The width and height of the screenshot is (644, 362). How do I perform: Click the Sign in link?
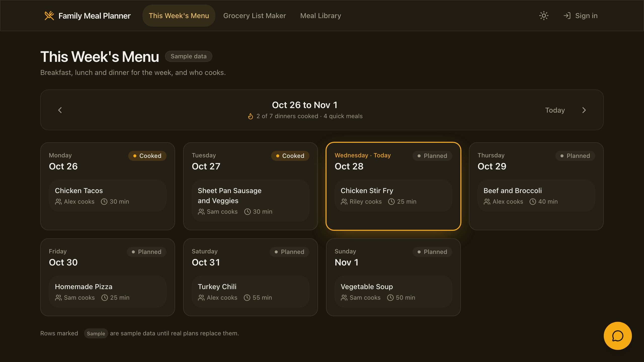point(580,16)
